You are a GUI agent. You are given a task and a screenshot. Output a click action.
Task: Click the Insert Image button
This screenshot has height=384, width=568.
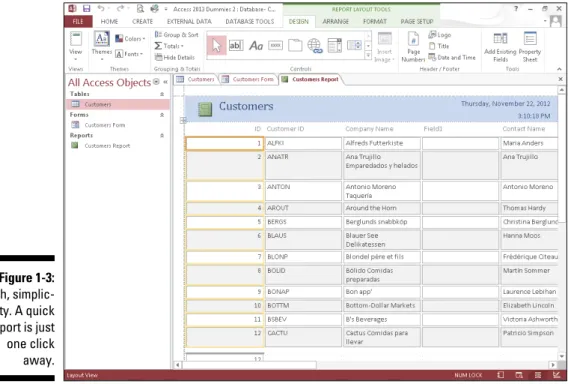[x=384, y=47]
